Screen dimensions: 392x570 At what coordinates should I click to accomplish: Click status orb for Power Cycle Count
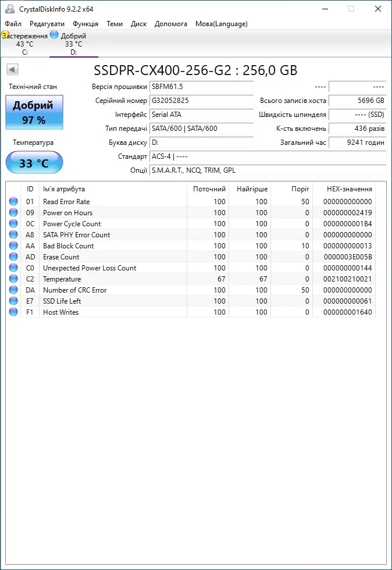tap(13, 223)
